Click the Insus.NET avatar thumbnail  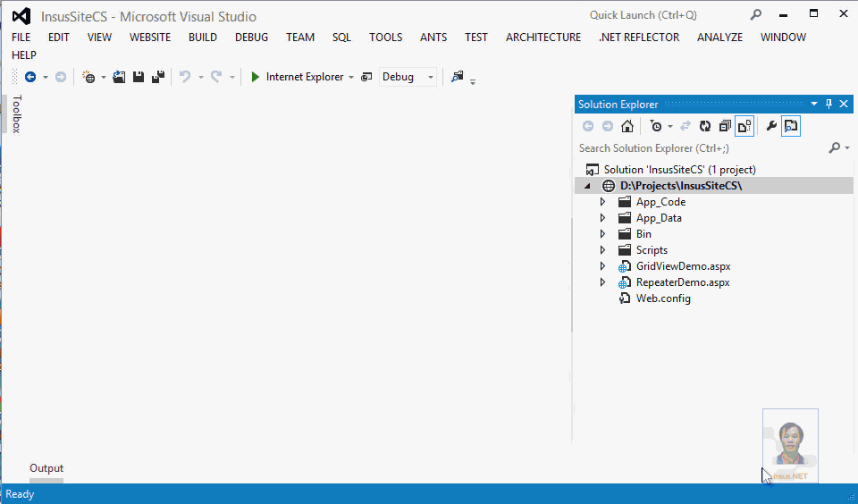790,446
